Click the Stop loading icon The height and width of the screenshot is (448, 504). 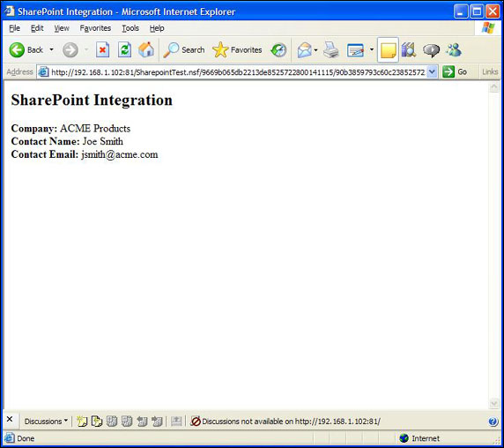point(102,50)
